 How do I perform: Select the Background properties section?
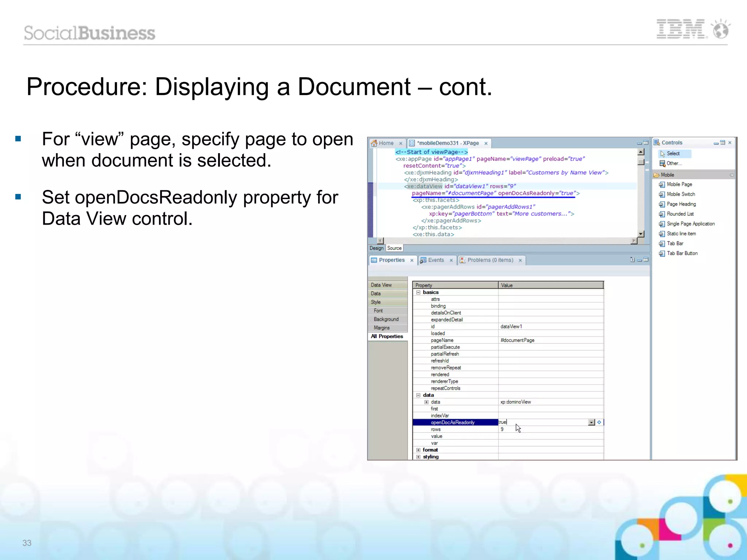(387, 319)
